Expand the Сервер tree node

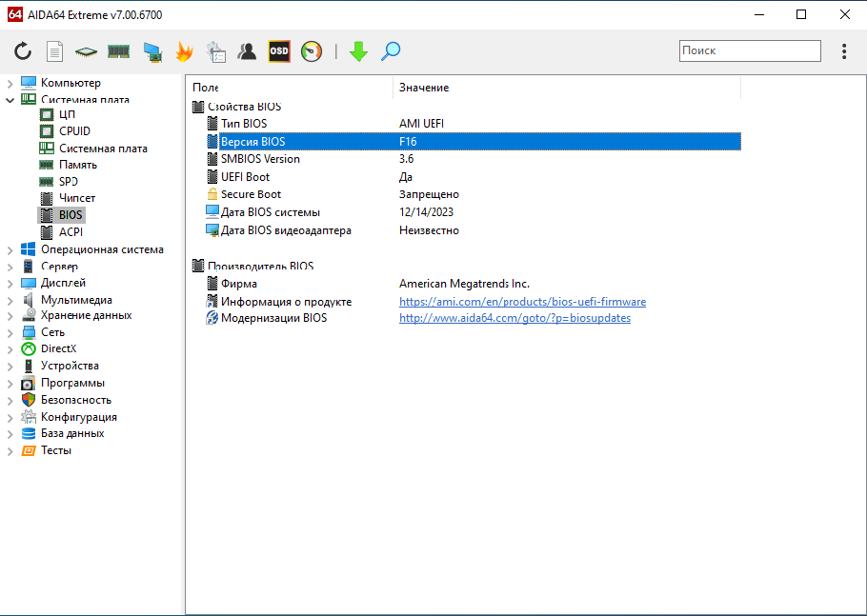pos(10,268)
